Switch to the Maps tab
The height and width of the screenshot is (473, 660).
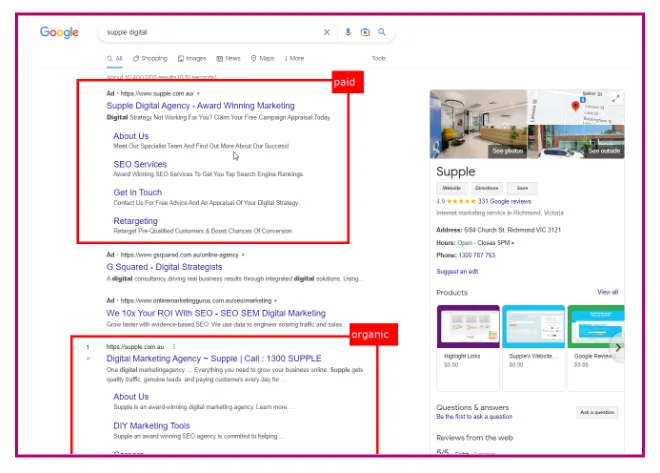point(263,58)
